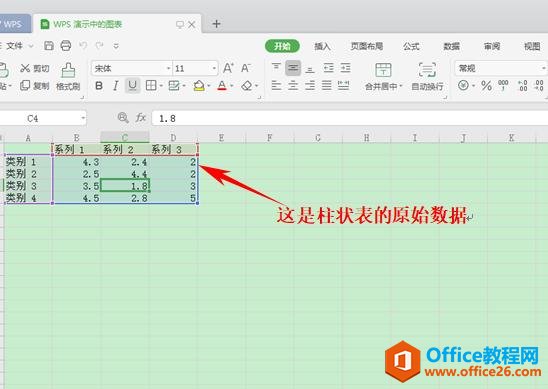Click the decrease indent icon

click(329, 67)
